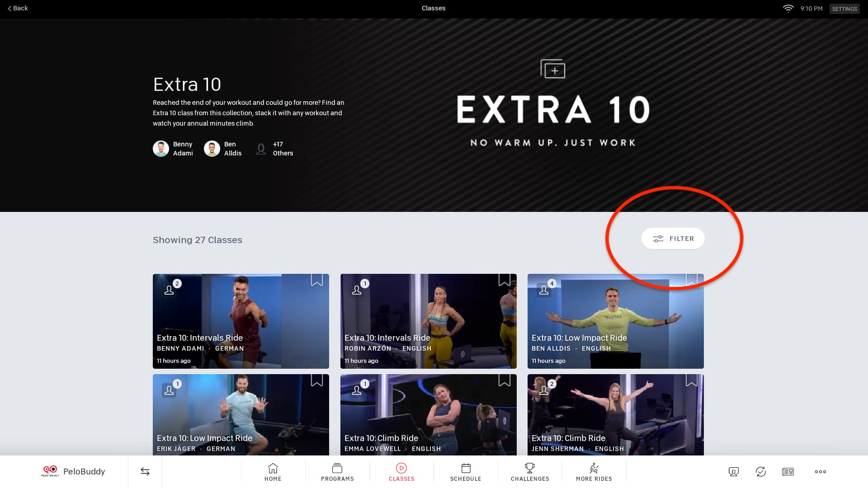Click the Extra 10 collection title

click(187, 84)
